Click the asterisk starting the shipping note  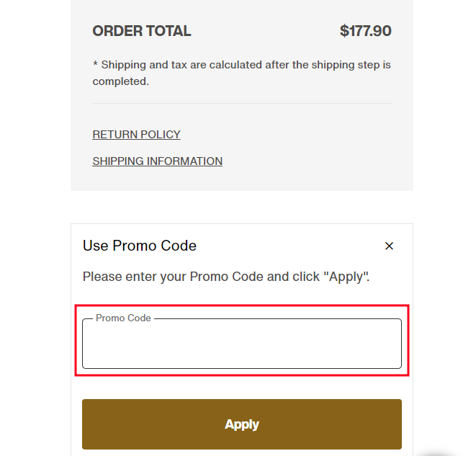(95, 65)
